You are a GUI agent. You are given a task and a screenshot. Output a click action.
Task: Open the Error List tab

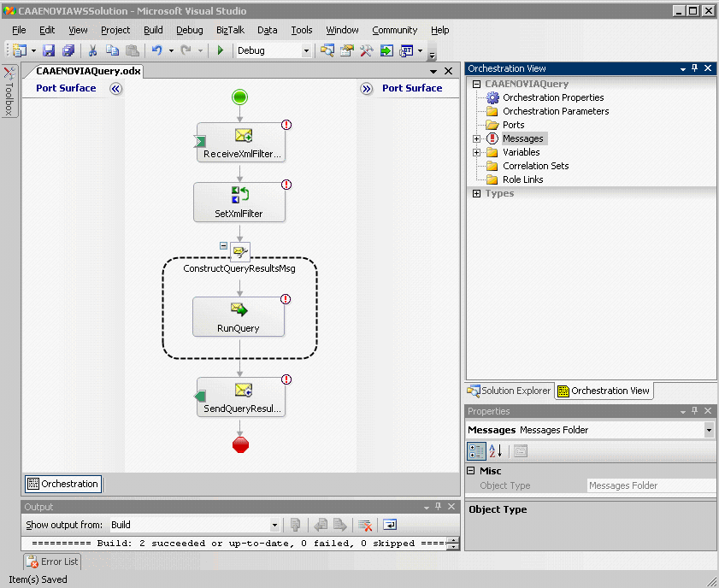click(x=52, y=562)
